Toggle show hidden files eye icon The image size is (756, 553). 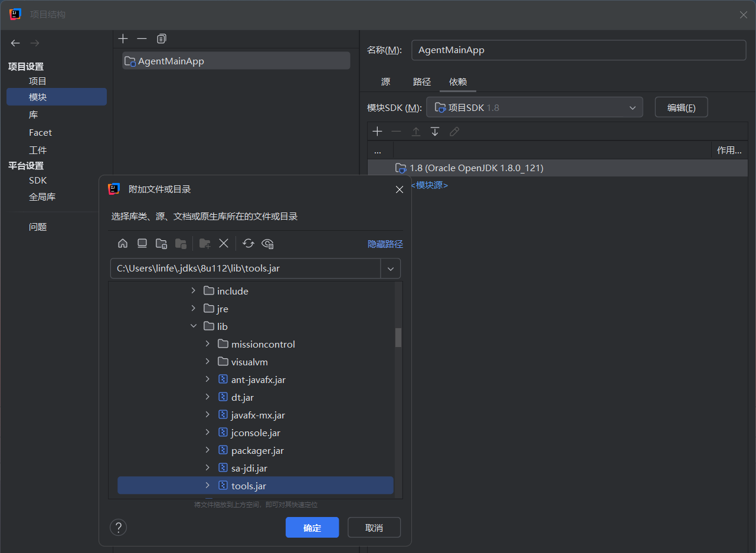coord(268,244)
